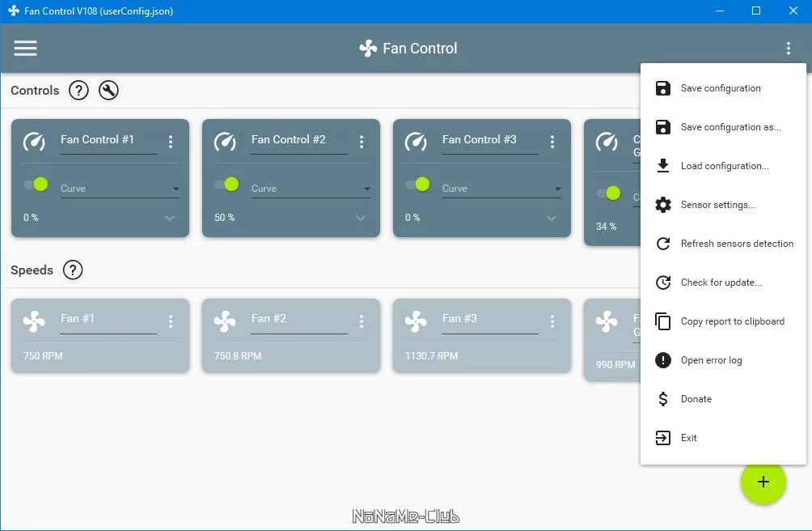Screen dimensions: 812x531
Task: Click the title bar fan app icon
Action: (x=14, y=11)
